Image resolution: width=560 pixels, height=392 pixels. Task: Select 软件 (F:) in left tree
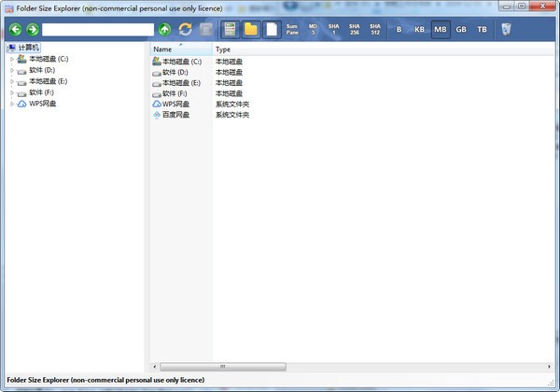click(41, 92)
